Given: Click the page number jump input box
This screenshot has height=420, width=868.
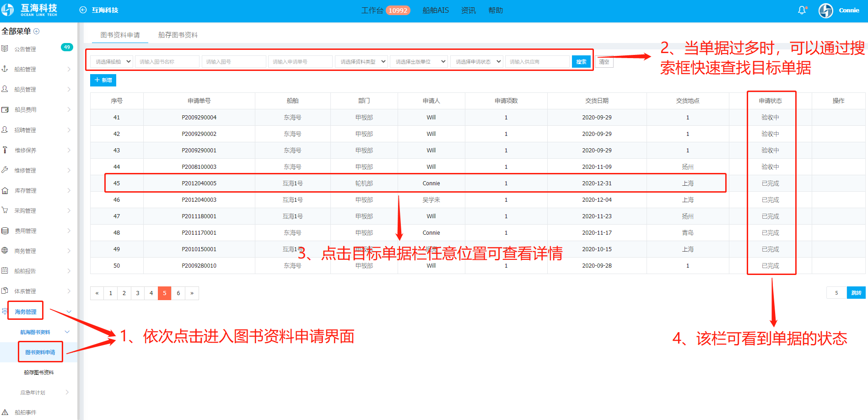Looking at the screenshot, I should point(836,293).
